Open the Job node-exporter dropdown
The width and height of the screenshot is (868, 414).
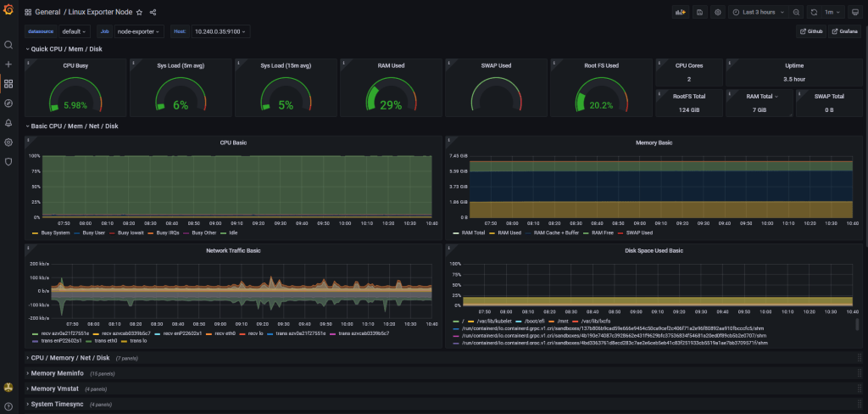pos(138,31)
